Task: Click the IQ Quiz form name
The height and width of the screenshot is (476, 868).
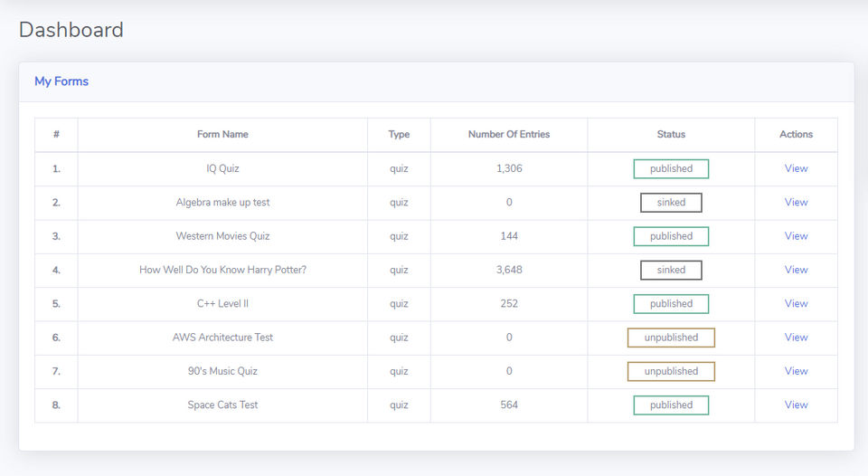Action: point(222,168)
